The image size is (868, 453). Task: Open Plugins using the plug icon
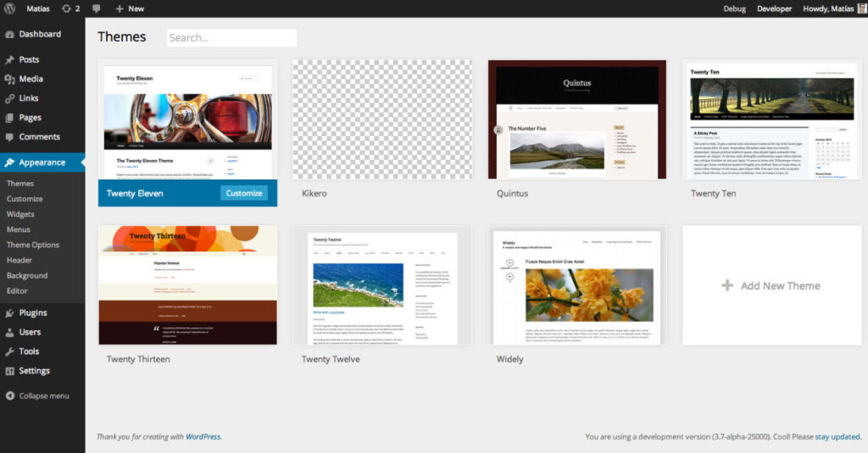(9, 313)
